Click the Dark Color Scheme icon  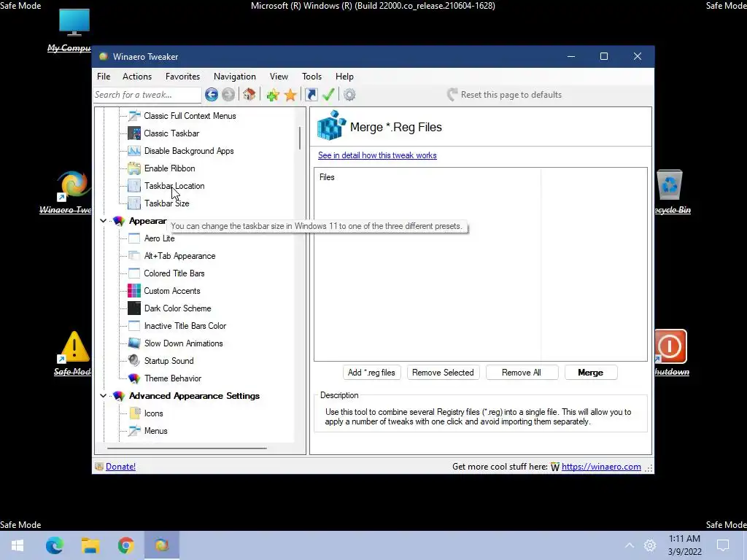click(x=134, y=308)
